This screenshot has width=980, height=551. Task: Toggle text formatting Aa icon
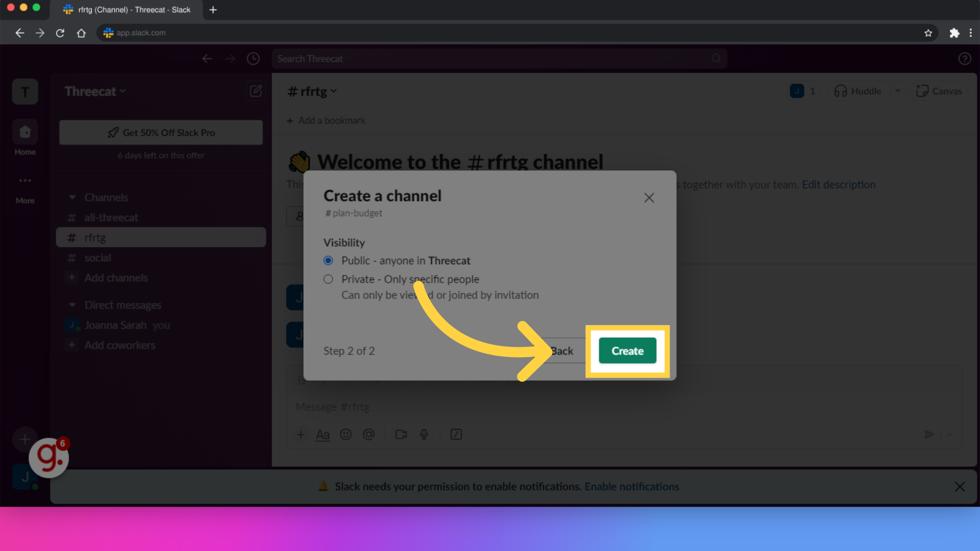[323, 435]
